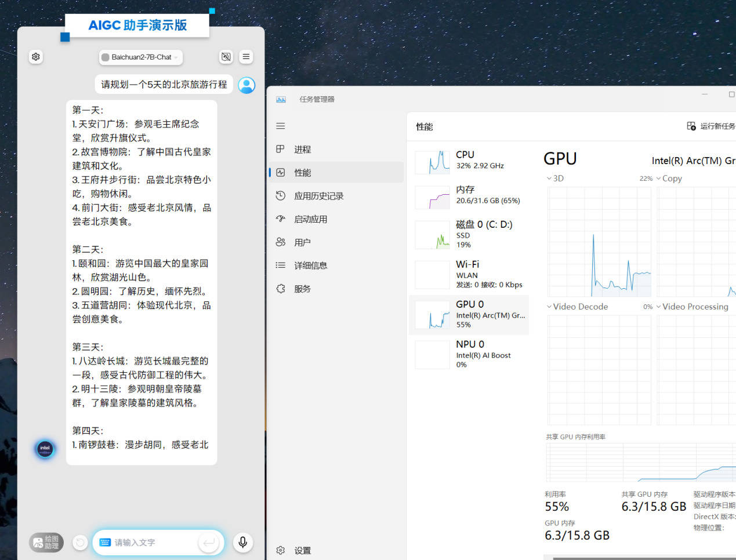This screenshot has width=736, height=560.
Task: Click the microphone voice input icon
Action: [242, 542]
